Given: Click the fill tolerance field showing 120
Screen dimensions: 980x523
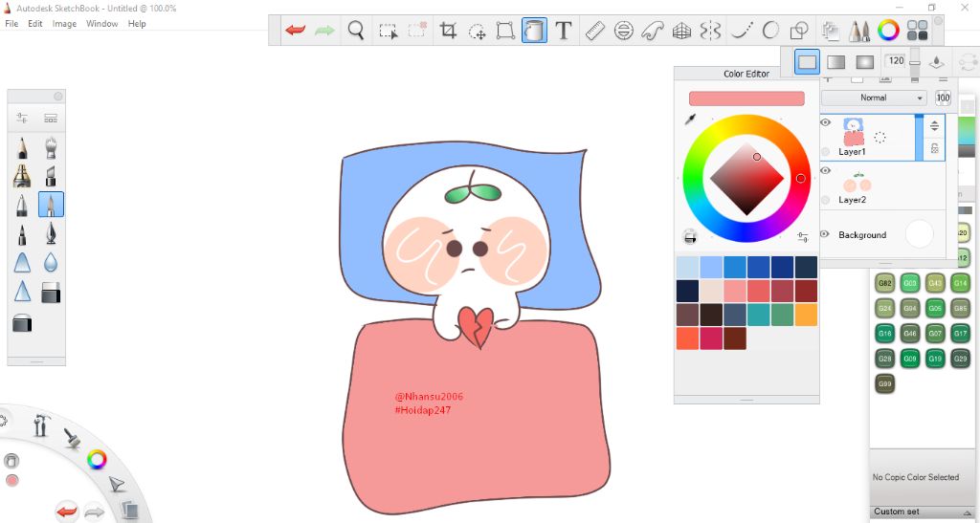Looking at the screenshot, I should (896, 60).
